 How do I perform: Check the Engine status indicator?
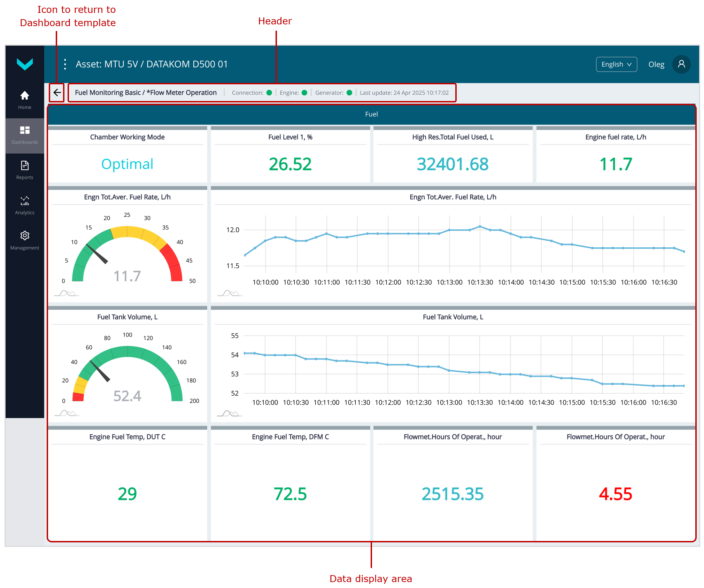click(304, 93)
